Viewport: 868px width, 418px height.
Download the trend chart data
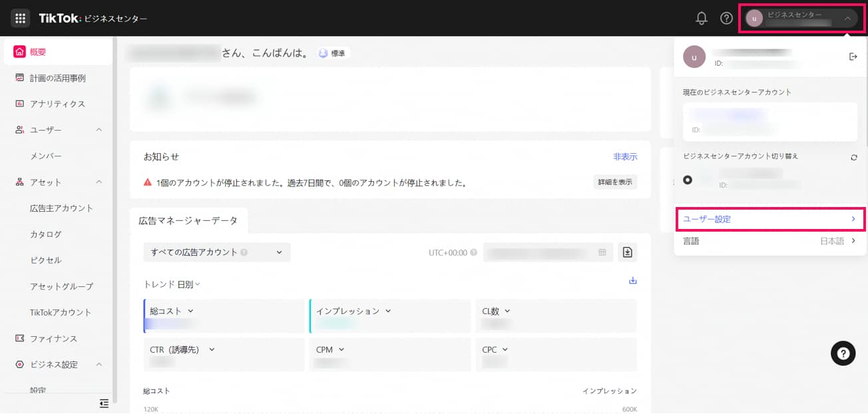click(632, 281)
